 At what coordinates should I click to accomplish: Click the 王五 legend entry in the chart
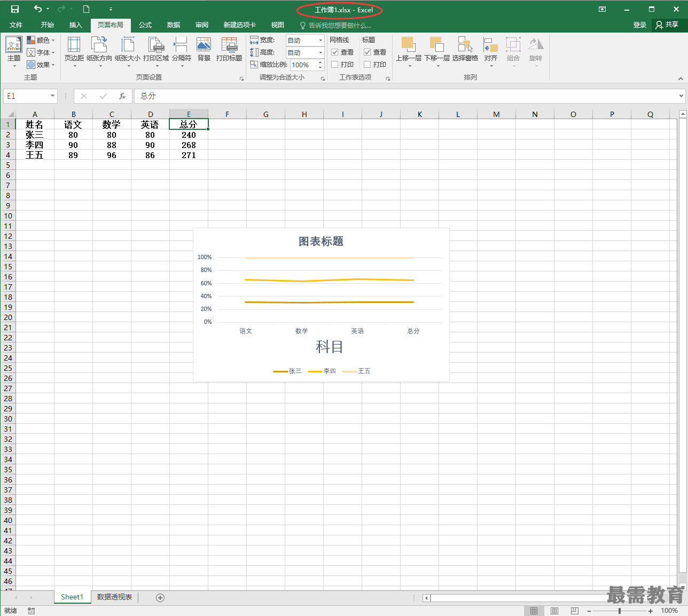point(356,371)
